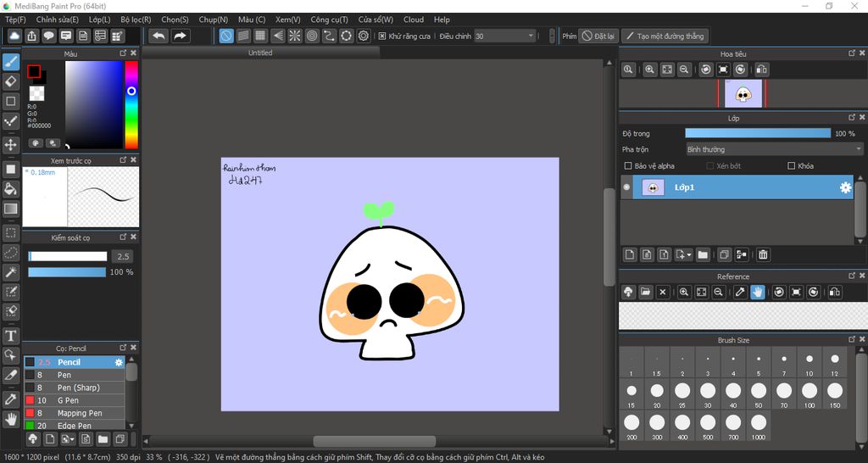Activate eyedropper in Reference panel
868x463 pixels.
click(x=741, y=292)
